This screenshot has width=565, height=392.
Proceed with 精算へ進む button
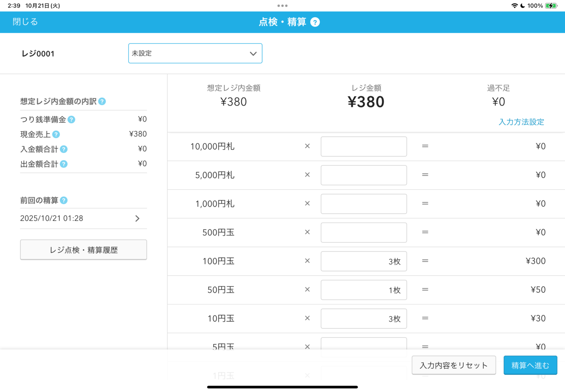[x=530, y=365]
